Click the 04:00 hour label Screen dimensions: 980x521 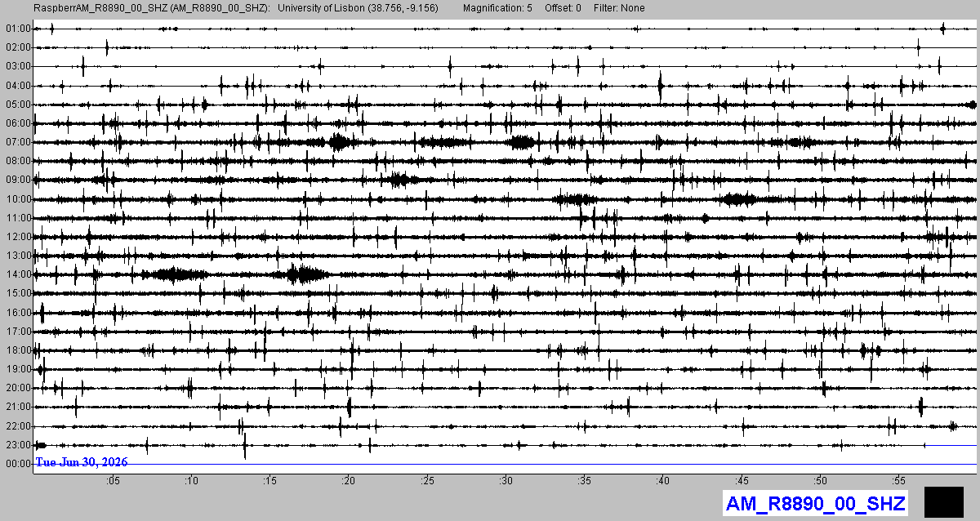tap(18, 85)
